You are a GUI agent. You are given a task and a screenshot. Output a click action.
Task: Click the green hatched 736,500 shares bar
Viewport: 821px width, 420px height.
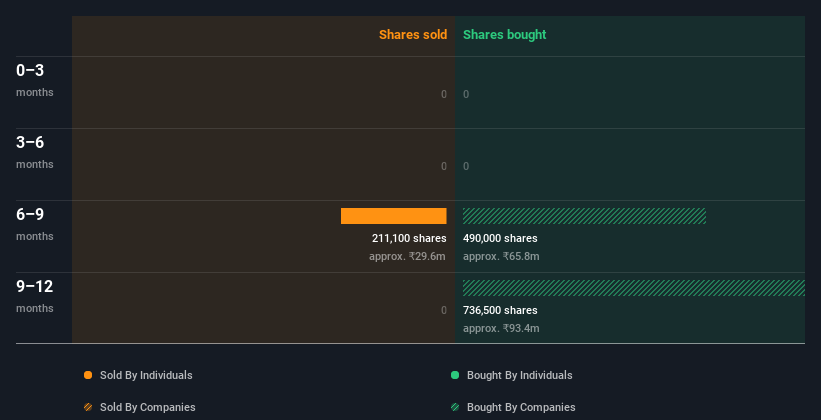pyautogui.click(x=634, y=288)
